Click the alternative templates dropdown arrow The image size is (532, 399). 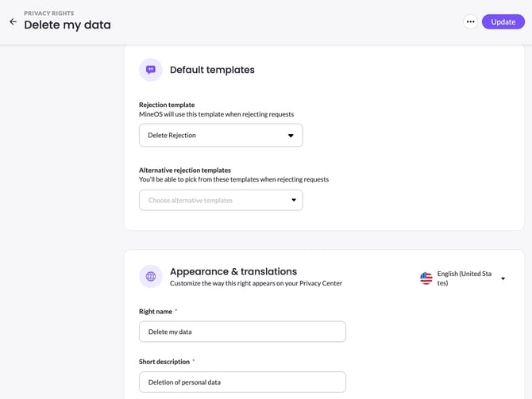[x=293, y=200]
